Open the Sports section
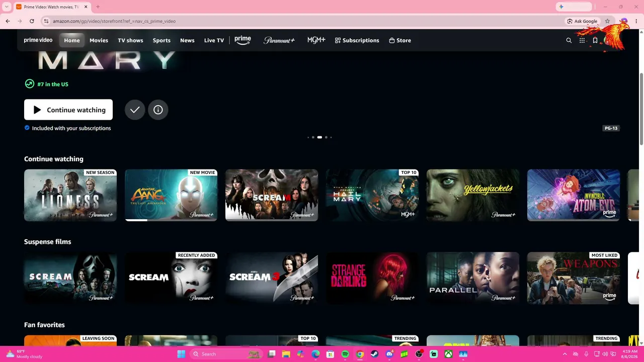 pos(162,40)
